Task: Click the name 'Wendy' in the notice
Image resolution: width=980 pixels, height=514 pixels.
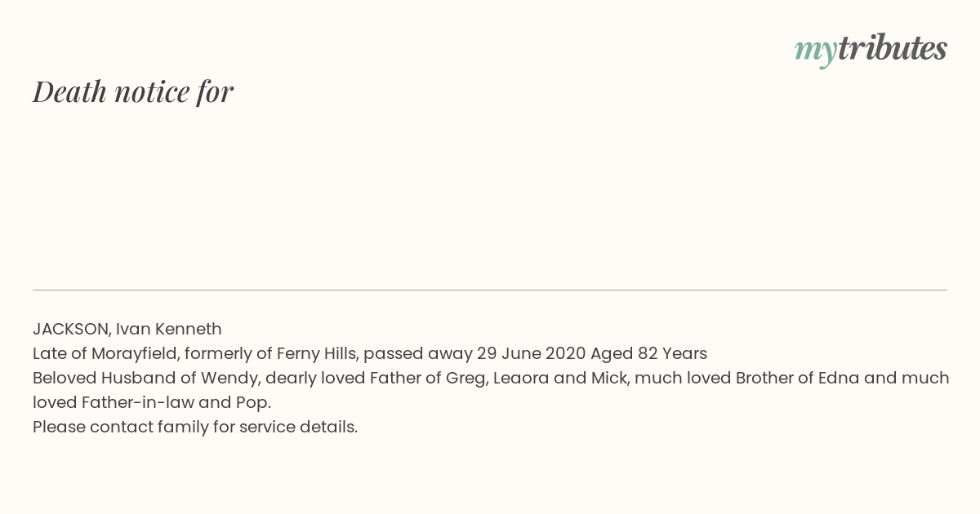Action: [231, 378]
